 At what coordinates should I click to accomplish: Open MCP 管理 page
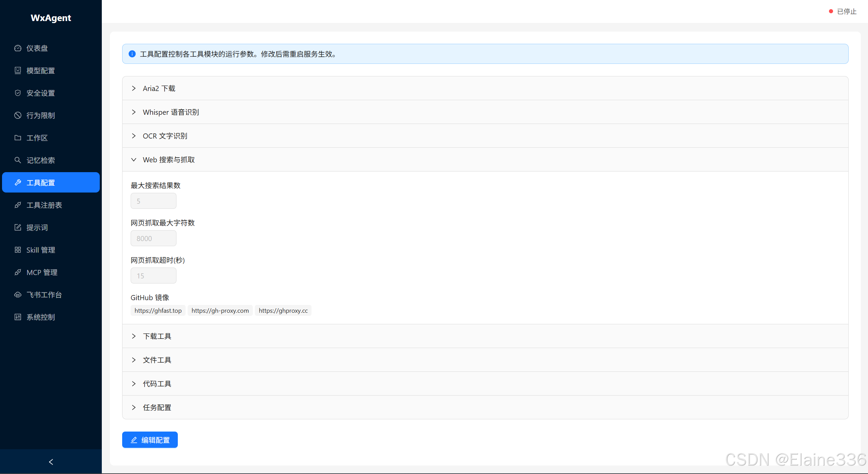click(x=51, y=272)
